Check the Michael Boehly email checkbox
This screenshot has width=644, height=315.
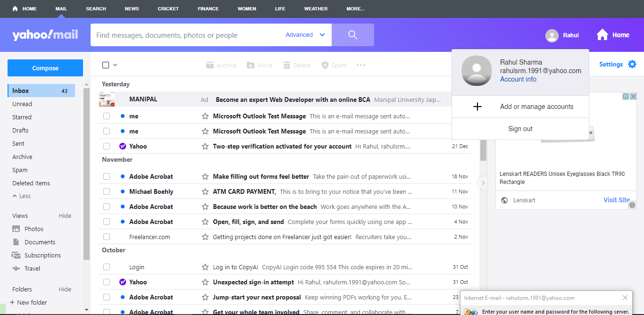[107, 191]
